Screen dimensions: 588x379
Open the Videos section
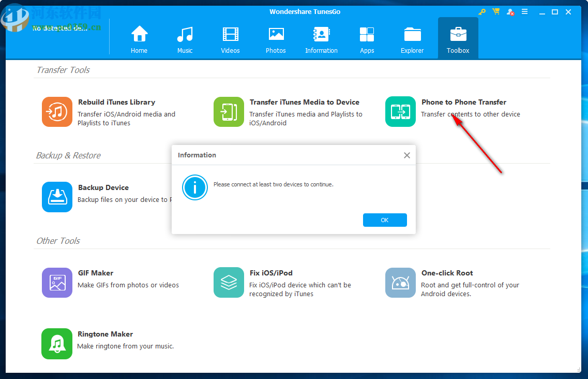coord(230,39)
